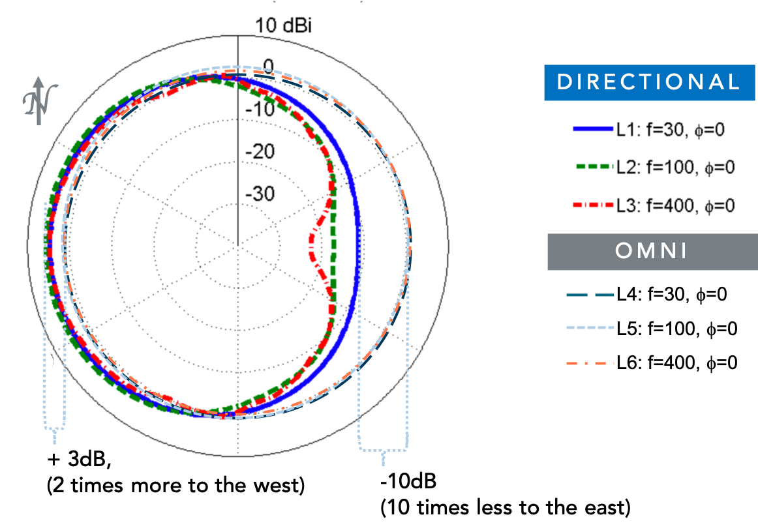Click the center origin of the polar plot
The width and height of the screenshot is (758, 532).
[x=237, y=246]
